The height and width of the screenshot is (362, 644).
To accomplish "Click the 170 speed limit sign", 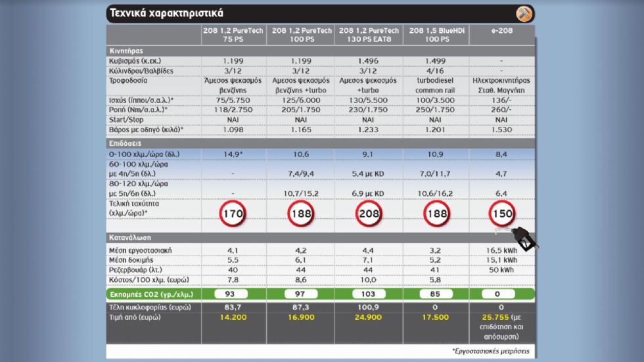I will pyautogui.click(x=233, y=214).
